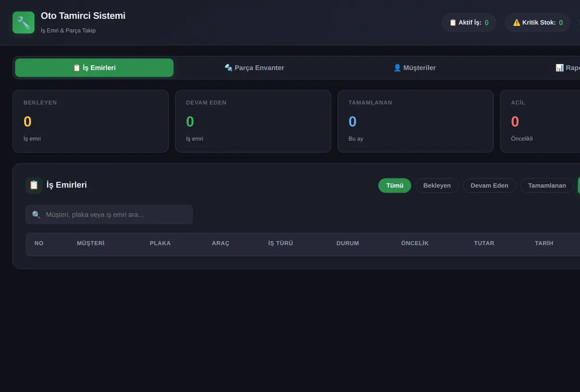The image size is (580, 392).
Task: Filter work orders by Bekleyen
Action: click(437, 186)
